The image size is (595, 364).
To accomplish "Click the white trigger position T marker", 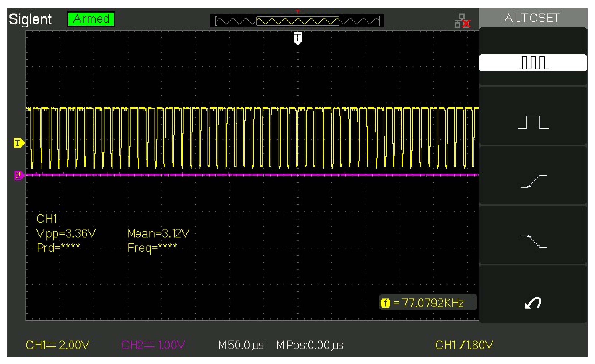I will click(297, 38).
